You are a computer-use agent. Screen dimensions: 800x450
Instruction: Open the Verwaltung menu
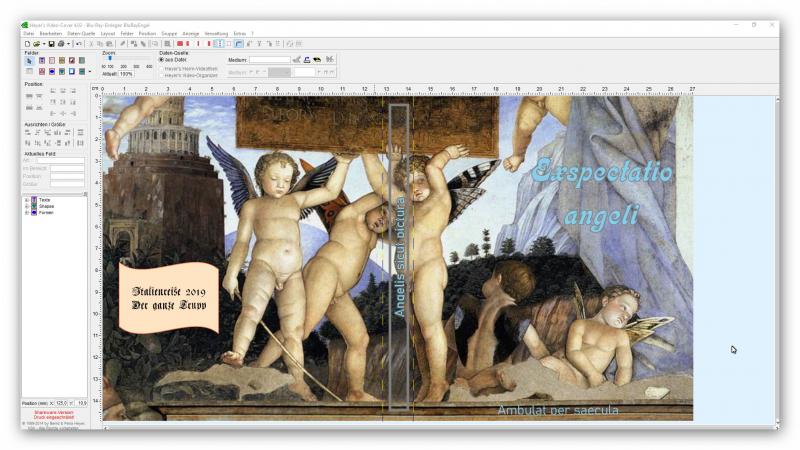[216, 33]
